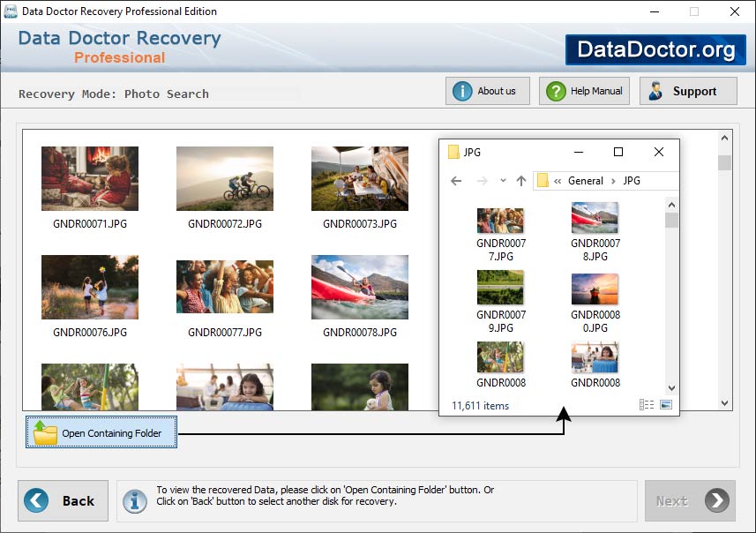Select GNDR00078.JPG in explorer window
Screen dimensions: 756x533
pyautogui.click(x=595, y=232)
